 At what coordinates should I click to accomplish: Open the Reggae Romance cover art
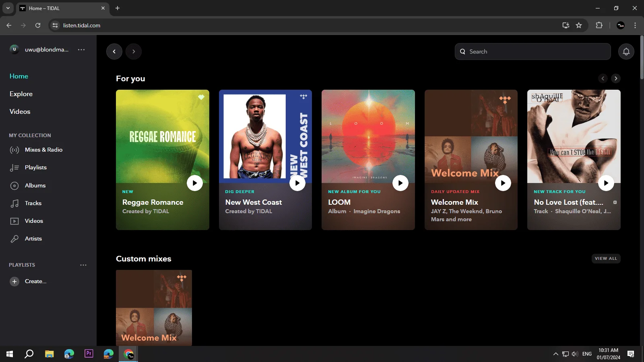point(163,136)
